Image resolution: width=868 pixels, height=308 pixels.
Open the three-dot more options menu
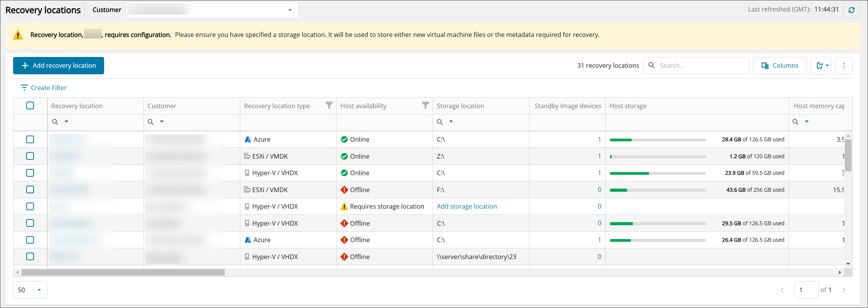click(844, 65)
